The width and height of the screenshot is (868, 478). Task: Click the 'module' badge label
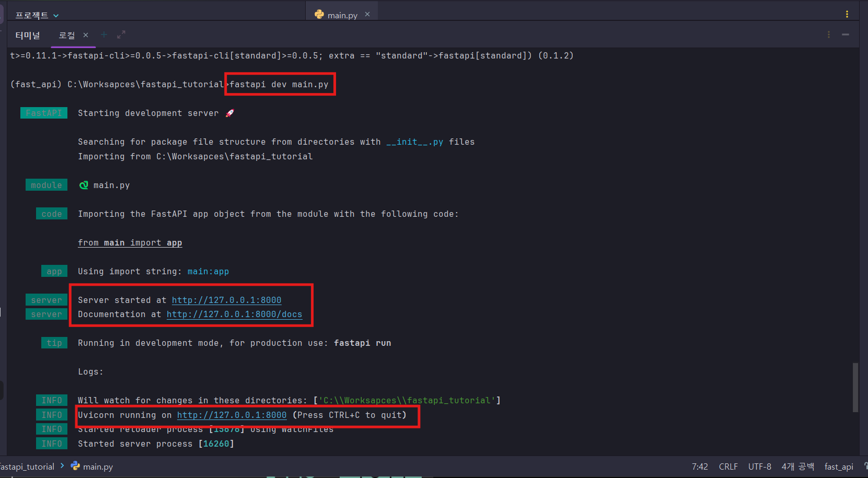tap(47, 185)
